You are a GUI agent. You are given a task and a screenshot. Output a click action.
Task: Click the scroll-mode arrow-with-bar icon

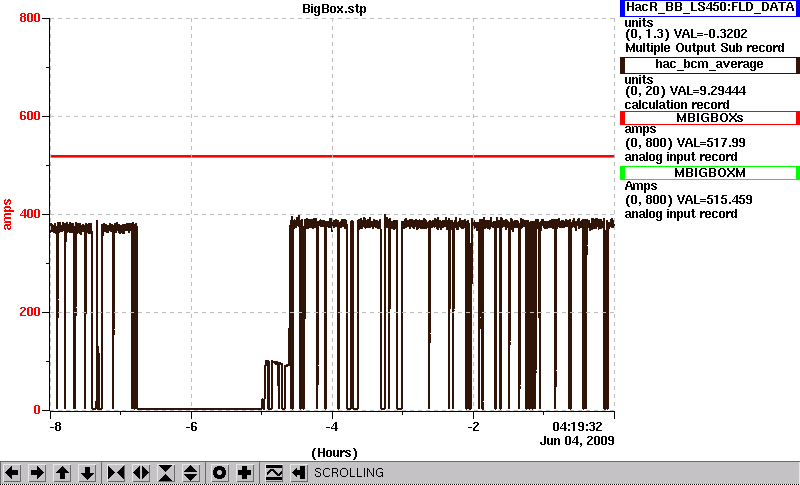pos(298,473)
